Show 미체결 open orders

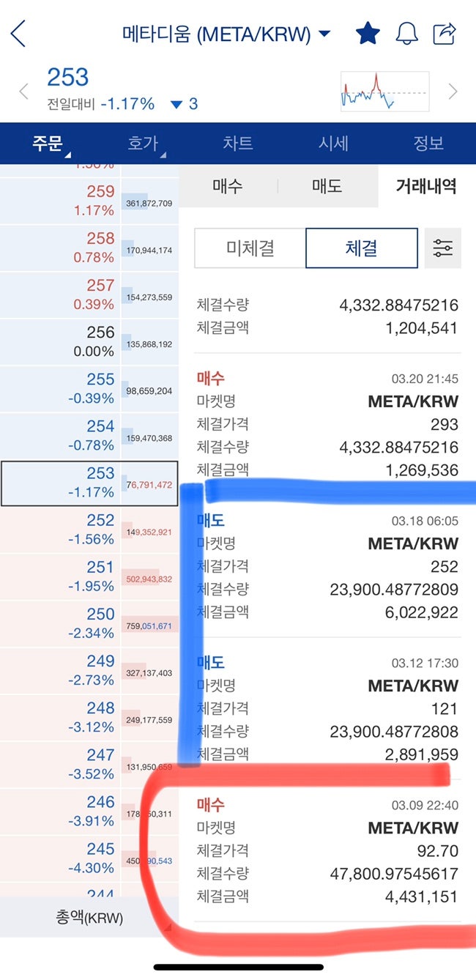[x=250, y=248]
